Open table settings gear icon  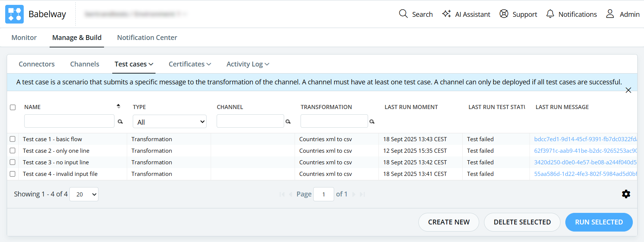coord(626,194)
